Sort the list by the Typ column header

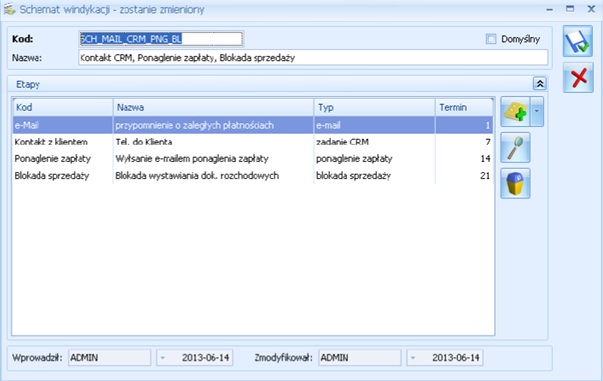tap(374, 107)
